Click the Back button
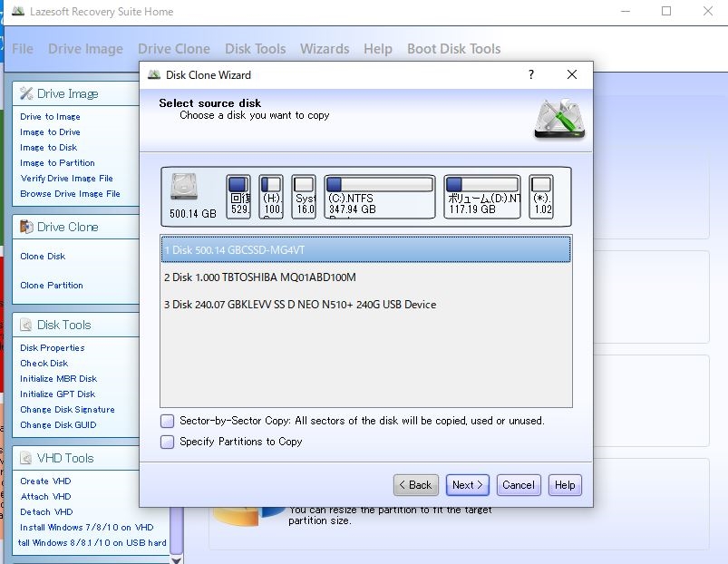The height and width of the screenshot is (564, 728). click(x=415, y=485)
